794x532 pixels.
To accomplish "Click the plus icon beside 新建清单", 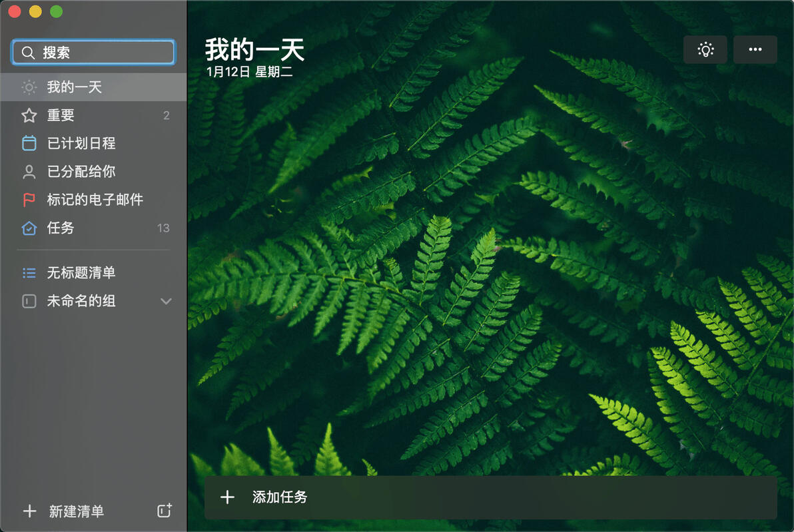I will coord(29,511).
